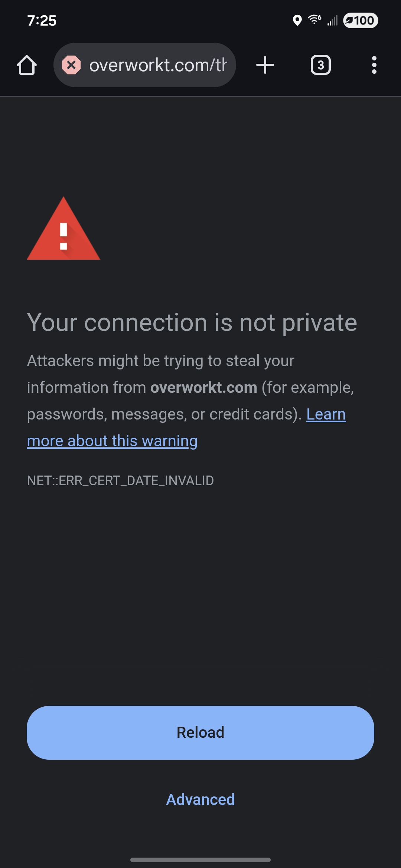Tap the bold overworkt.com domain in the warning

coord(203,388)
